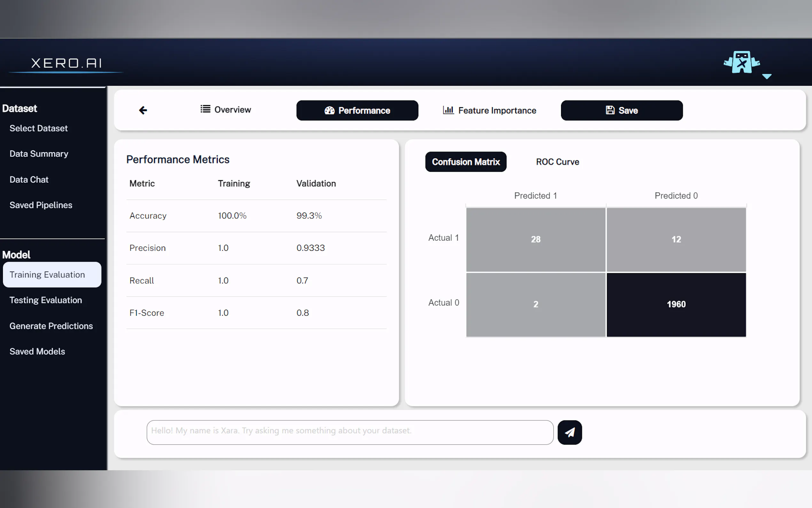Switch to Testing Evaluation

click(46, 300)
